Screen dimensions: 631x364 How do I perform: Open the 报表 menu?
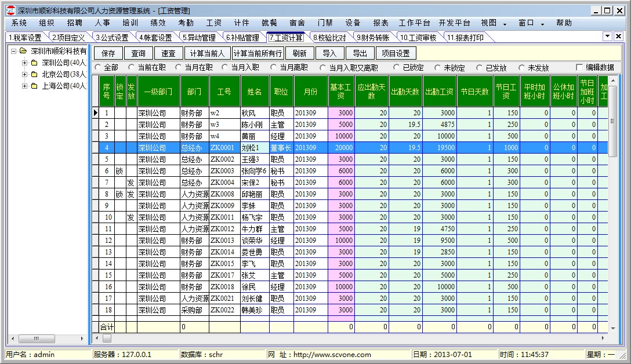(x=380, y=23)
